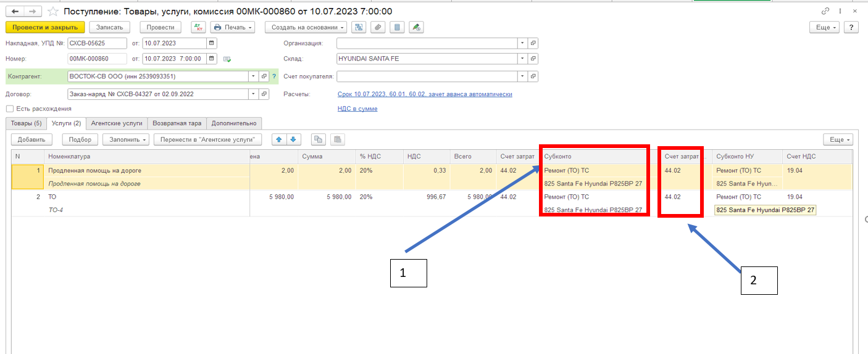
Task: Click the Накладная УПД number input field
Action: [x=96, y=43]
